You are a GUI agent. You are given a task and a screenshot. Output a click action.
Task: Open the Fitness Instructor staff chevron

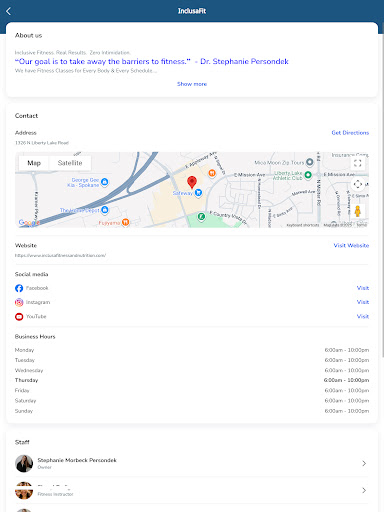364,490
